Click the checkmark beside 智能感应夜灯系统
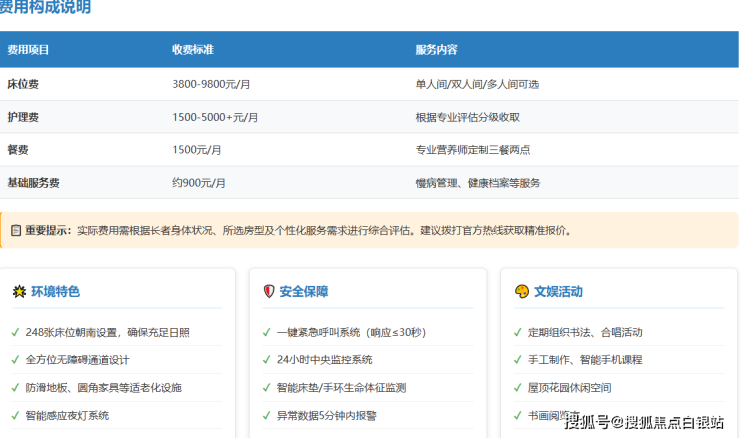This screenshot has width=740, height=438. tap(15, 415)
